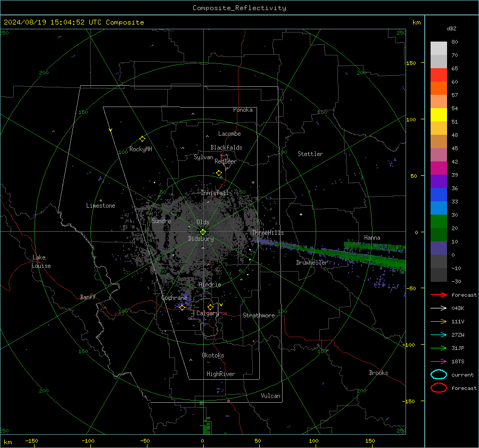Click the Limestone label

tap(101, 206)
